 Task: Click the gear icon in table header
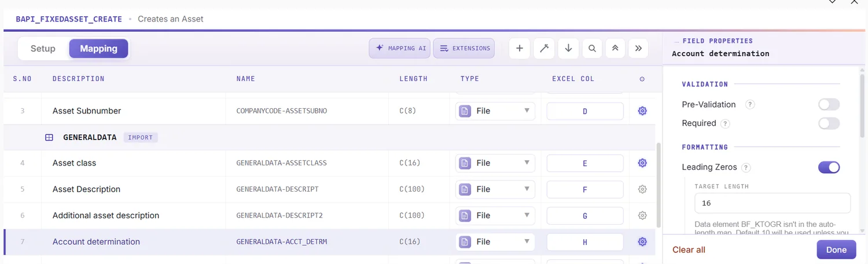click(642, 79)
